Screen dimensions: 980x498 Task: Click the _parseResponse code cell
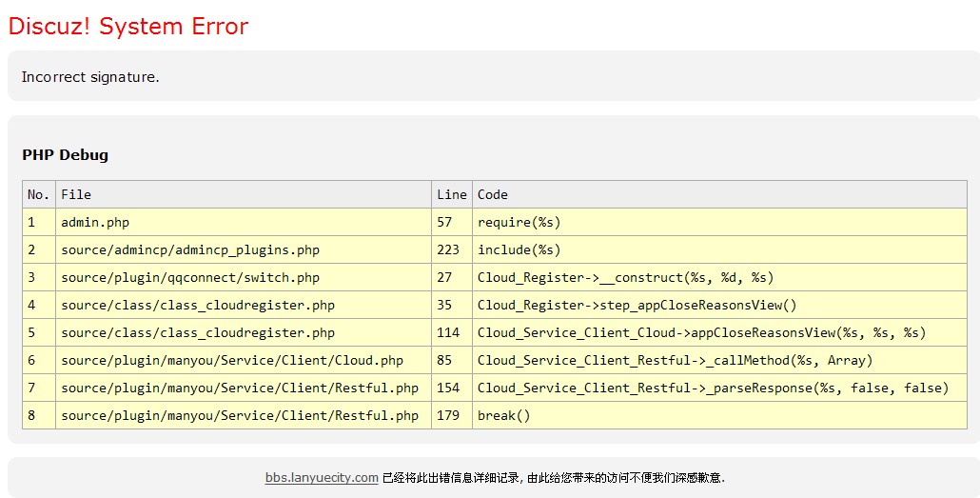pos(713,388)
